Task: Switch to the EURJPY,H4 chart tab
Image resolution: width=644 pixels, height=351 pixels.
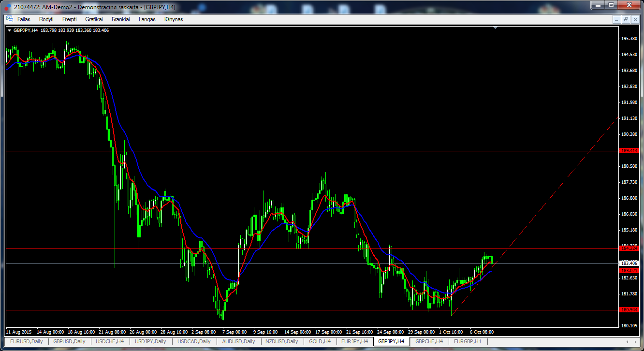Action: tap(354, 341)
